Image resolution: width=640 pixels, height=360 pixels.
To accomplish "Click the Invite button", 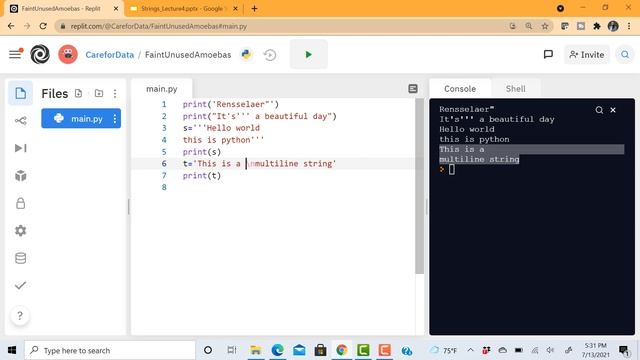I will point(587,54).
